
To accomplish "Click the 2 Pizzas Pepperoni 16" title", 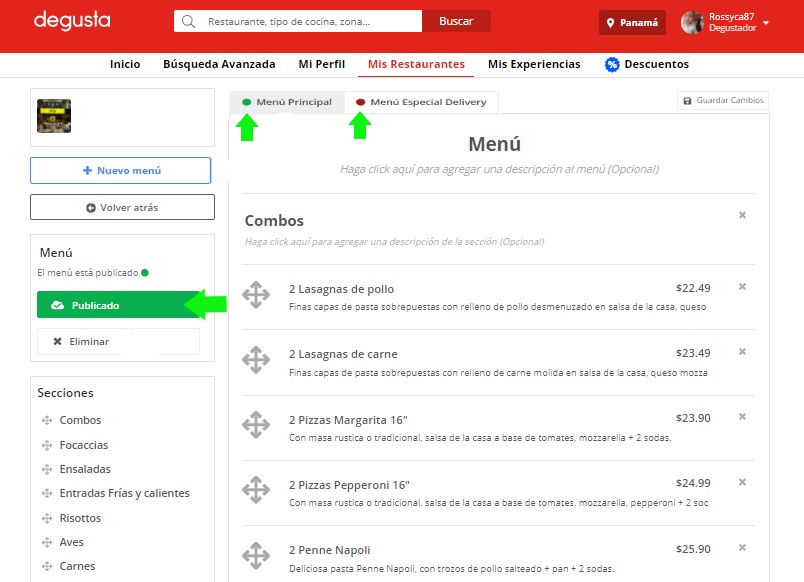I will point(349,485).
